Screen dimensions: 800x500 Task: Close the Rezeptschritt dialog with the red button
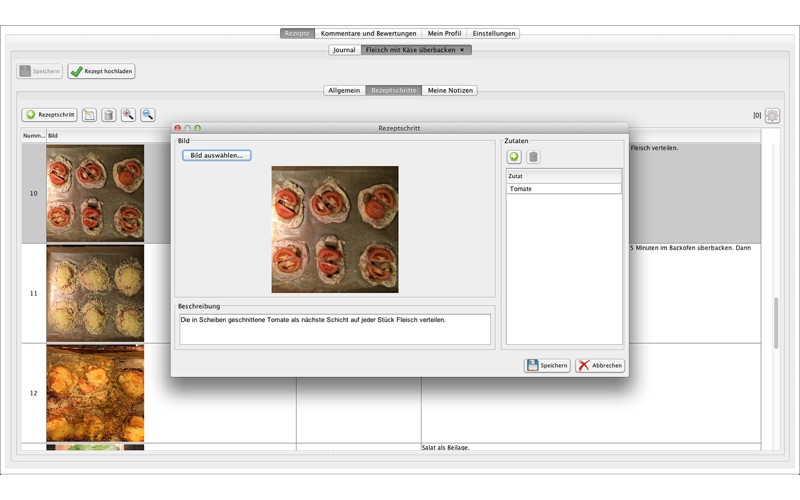pyautogui.click(x=178, y=128)
